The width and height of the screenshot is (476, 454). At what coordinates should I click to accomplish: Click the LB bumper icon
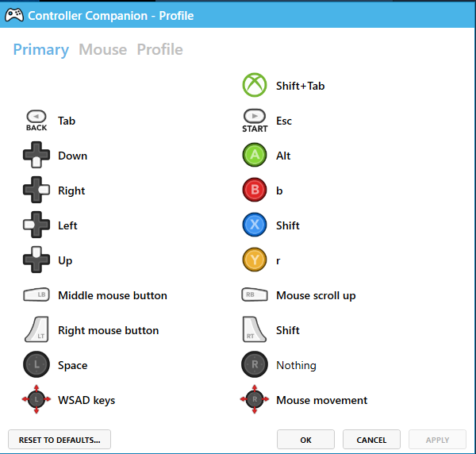point(36,295)
